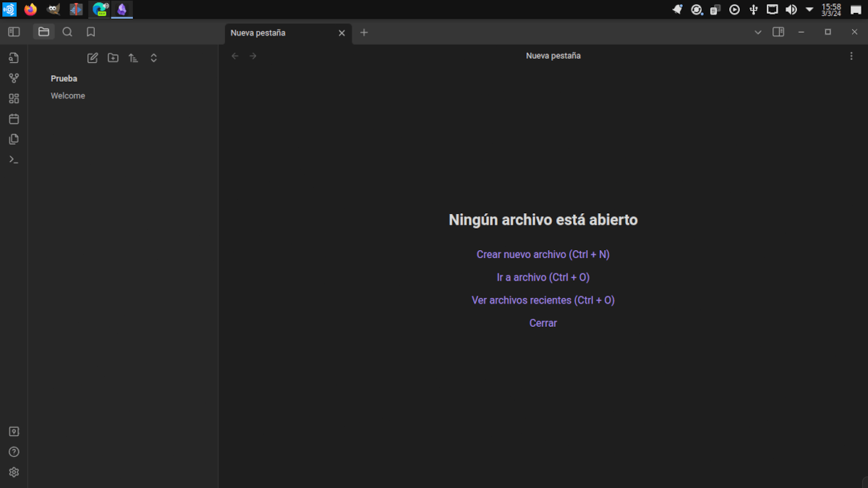This screenshot has height=488, width=868.
Task: Create a new folder in explorer
Action: pyautogui.click(x=113, y=58)
